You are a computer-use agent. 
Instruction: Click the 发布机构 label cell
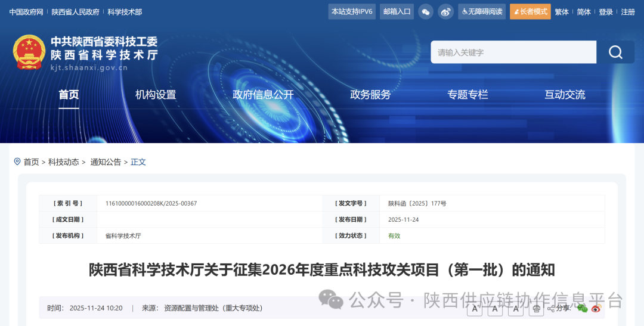point(68,235)
